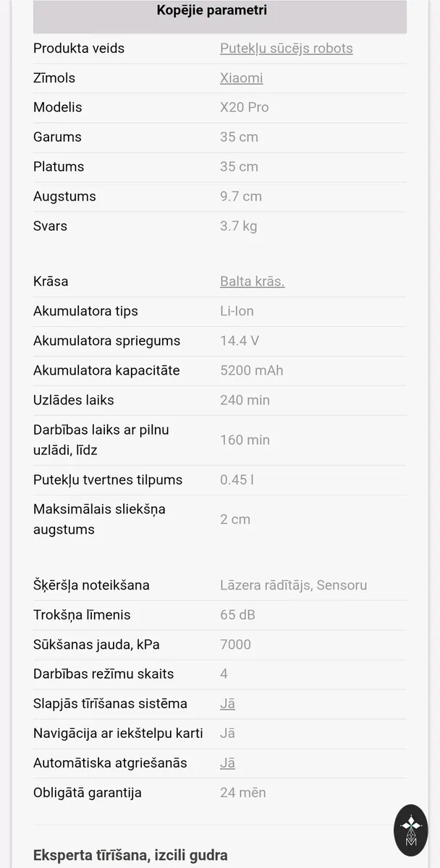Click the Eksperta tīrīšana, izcili gudra heading
440x868 pixels.
pos(130,855)
